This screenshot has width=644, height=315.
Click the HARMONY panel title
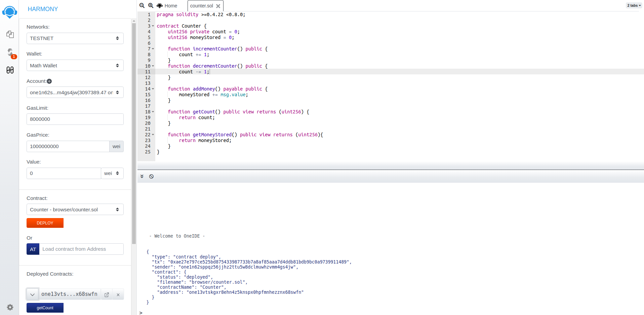pyautogui.click(x=43, y=9)
